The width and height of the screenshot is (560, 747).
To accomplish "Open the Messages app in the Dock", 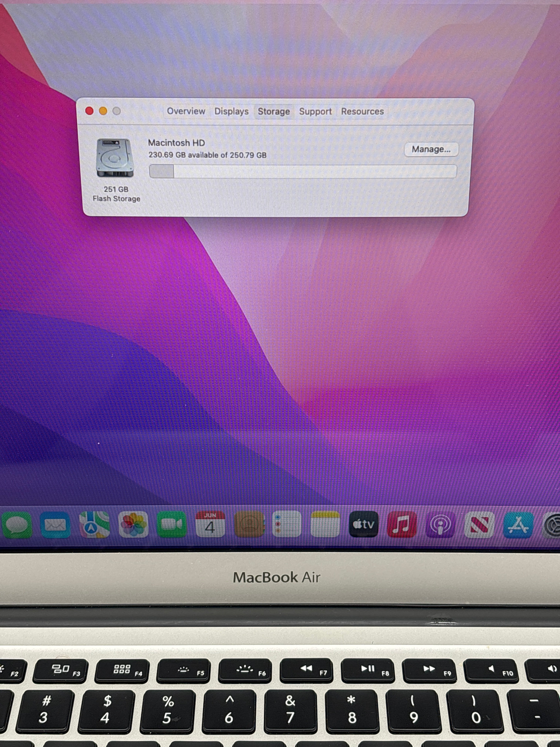I will pos(17,524).
